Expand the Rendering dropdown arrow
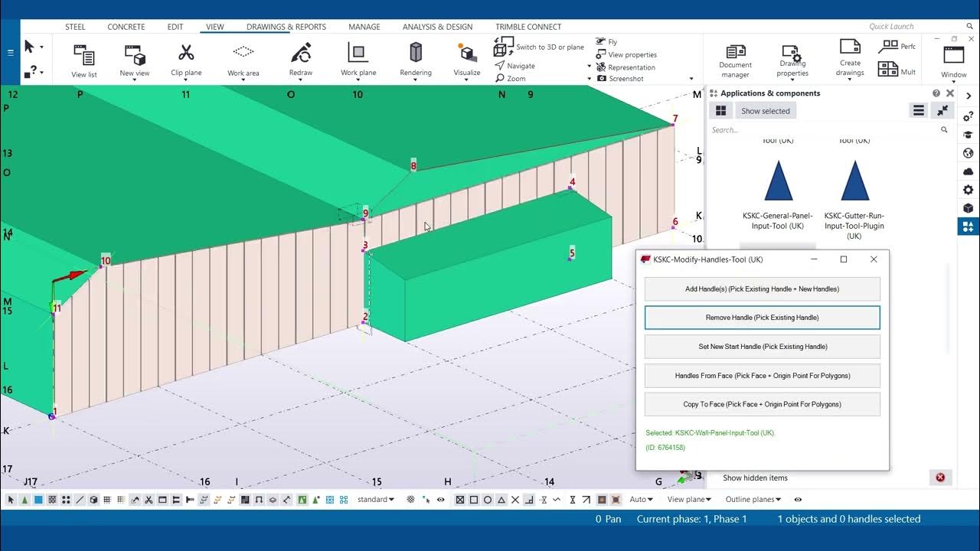The width and height of the screenshot is (980, 551). [416, 80]
